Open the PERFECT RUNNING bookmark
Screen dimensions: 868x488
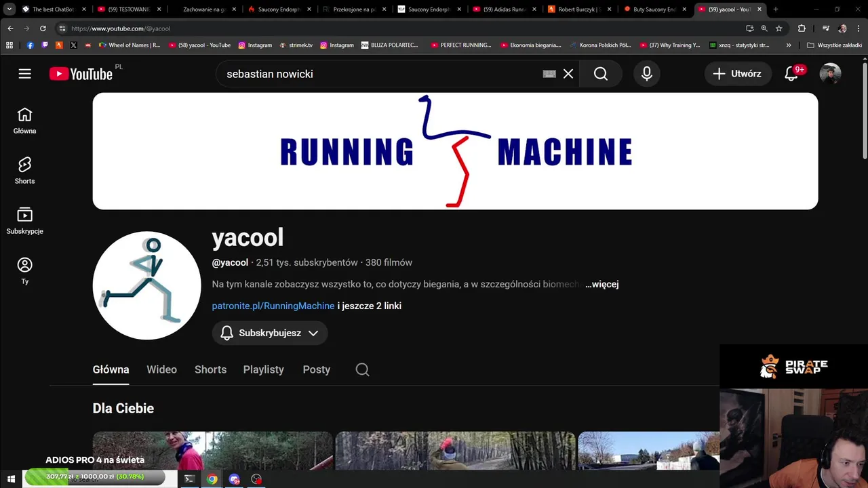(461, 45)
